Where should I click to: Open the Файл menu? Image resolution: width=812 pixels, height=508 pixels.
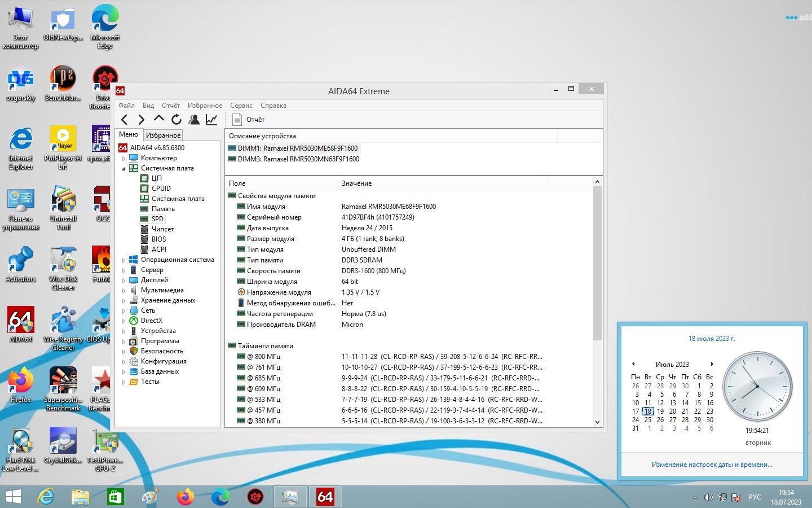click(126, 106)
